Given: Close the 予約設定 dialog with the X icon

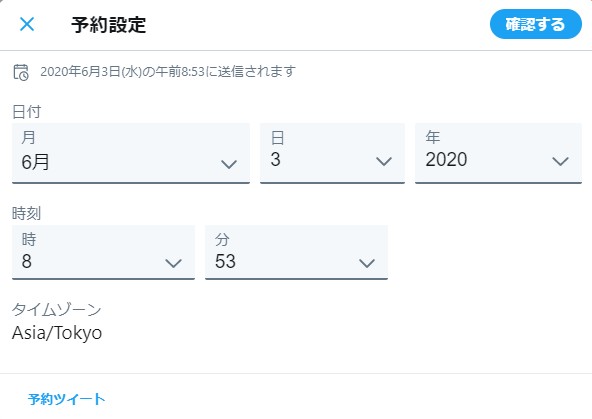Looking at the screenshot, I should pos(27,25).
